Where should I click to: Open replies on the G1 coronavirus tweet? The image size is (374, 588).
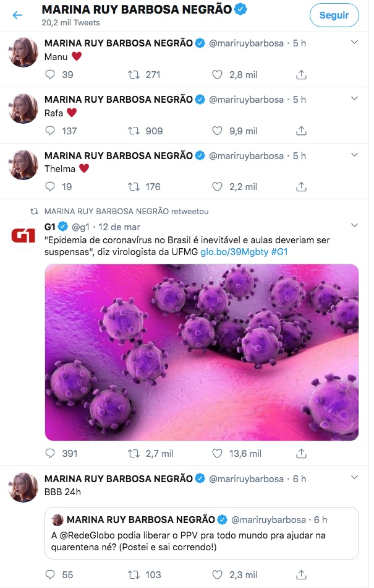tap(51, 454)
